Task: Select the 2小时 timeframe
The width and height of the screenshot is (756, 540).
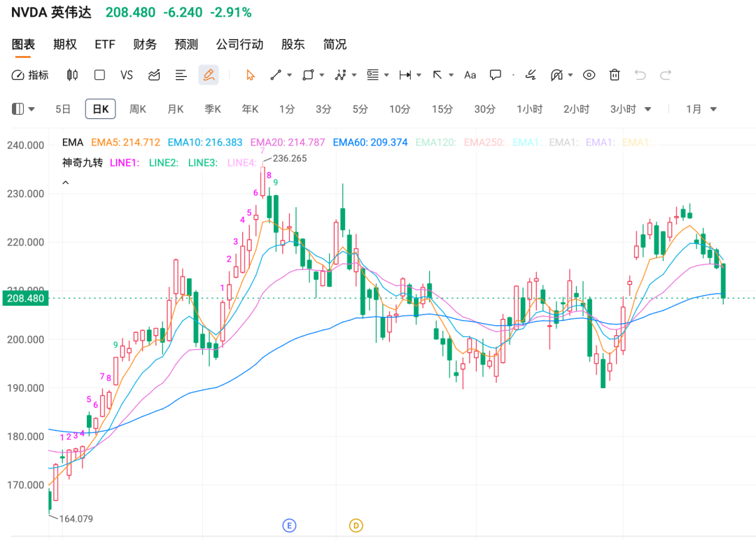Action: click(x=577, y=109)
